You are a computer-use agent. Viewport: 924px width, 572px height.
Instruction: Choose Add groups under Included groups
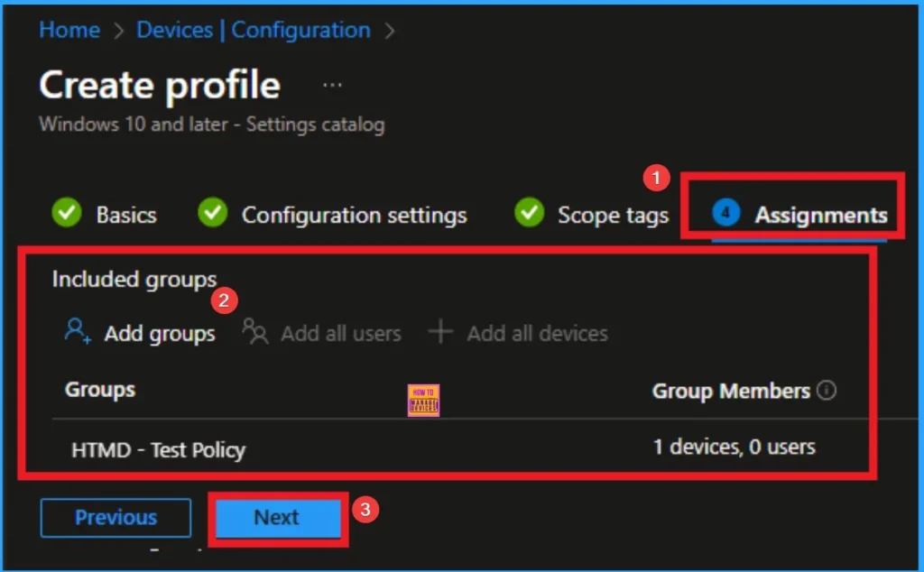coord(160,334)
